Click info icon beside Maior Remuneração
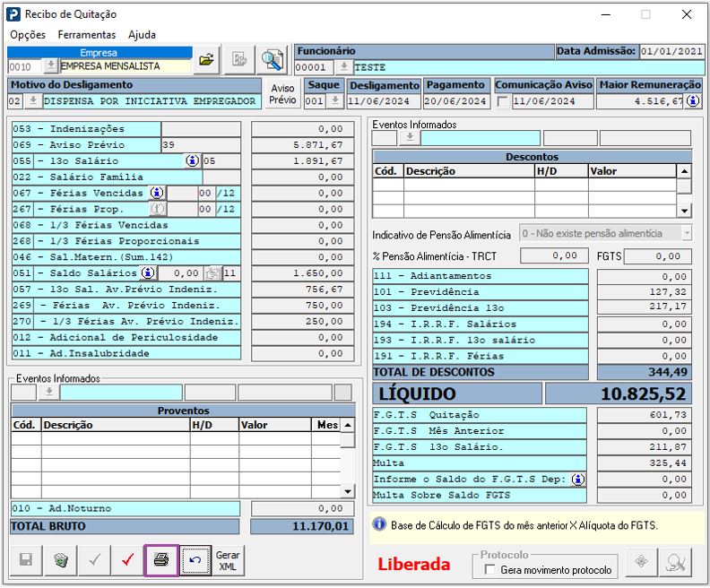Viewport: 710px width, 588px height. point(693,100)
